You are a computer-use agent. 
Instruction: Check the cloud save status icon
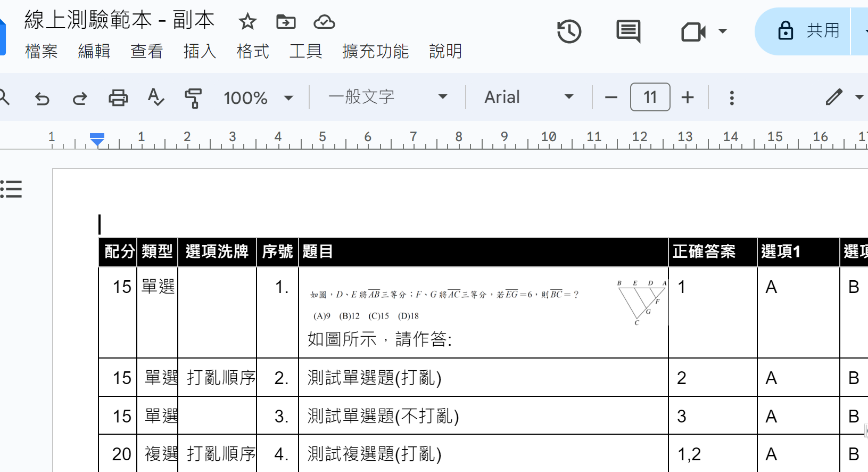coord(324,22)
